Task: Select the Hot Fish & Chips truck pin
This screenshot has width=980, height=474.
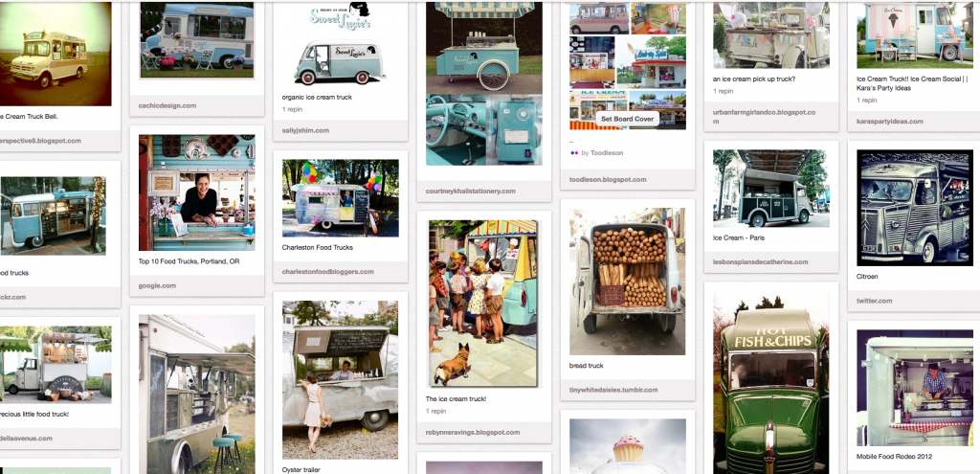Action: tap(771, 382)
